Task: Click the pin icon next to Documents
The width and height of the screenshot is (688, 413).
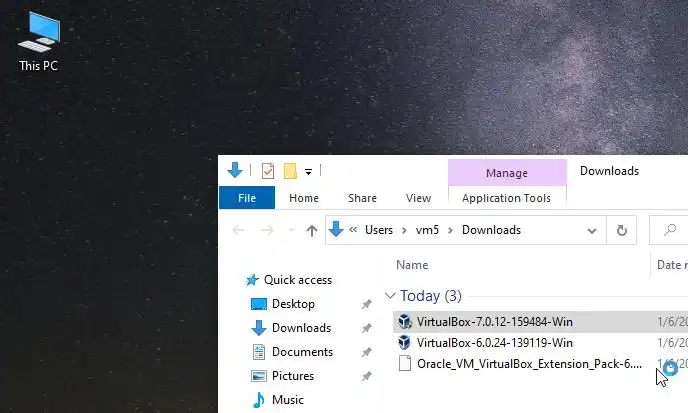Action: (366, 352)
